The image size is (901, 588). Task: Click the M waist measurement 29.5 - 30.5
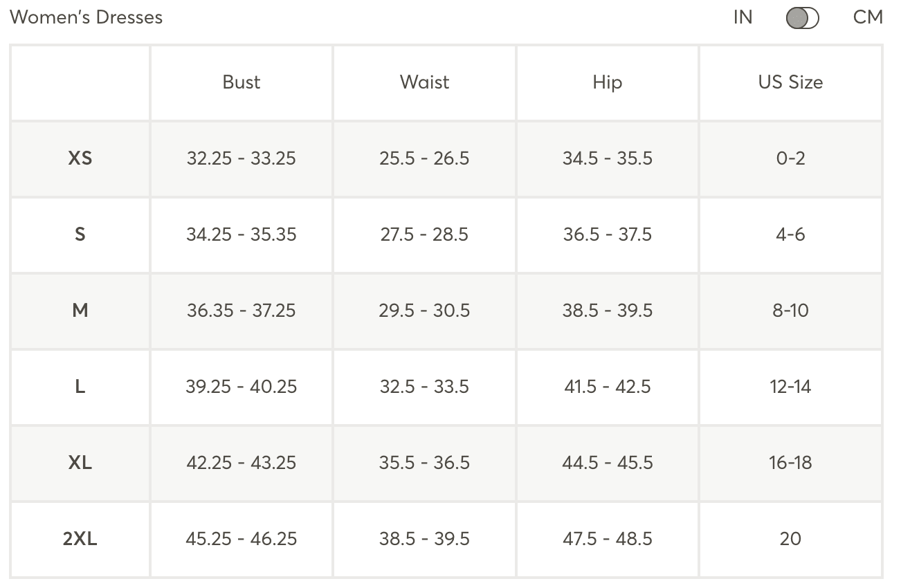(424, 311)
